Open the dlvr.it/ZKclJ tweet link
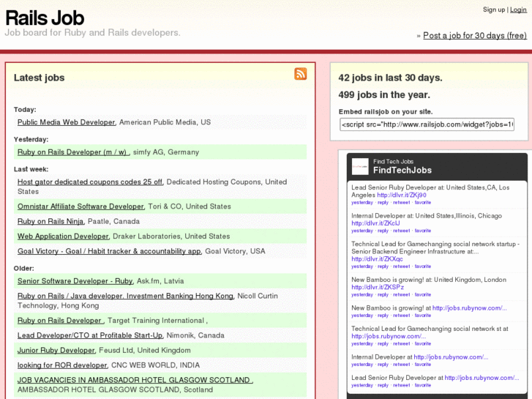The width and height of the screenshot is (532, 399). (x=375, y=223)
